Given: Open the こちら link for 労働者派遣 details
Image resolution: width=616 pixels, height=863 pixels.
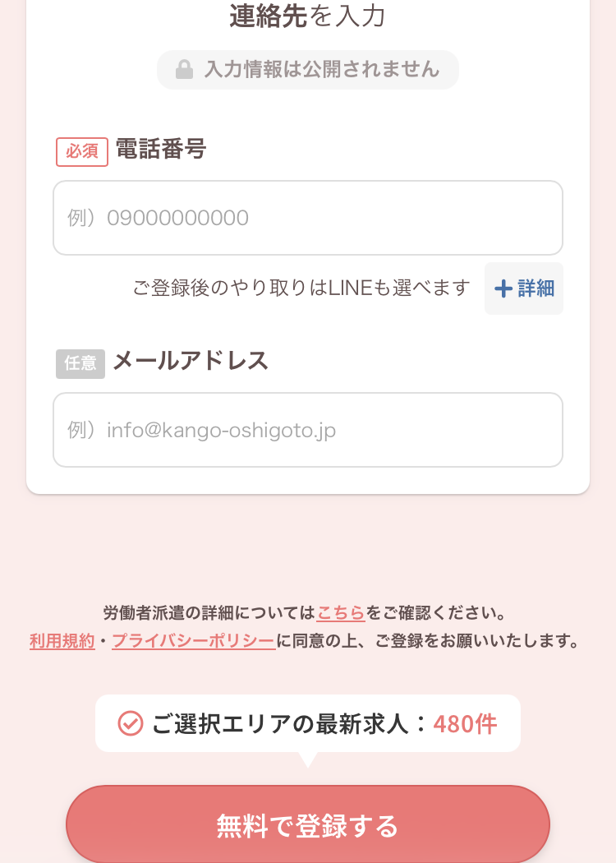Looking at the screenshot, I should (341, 612).
